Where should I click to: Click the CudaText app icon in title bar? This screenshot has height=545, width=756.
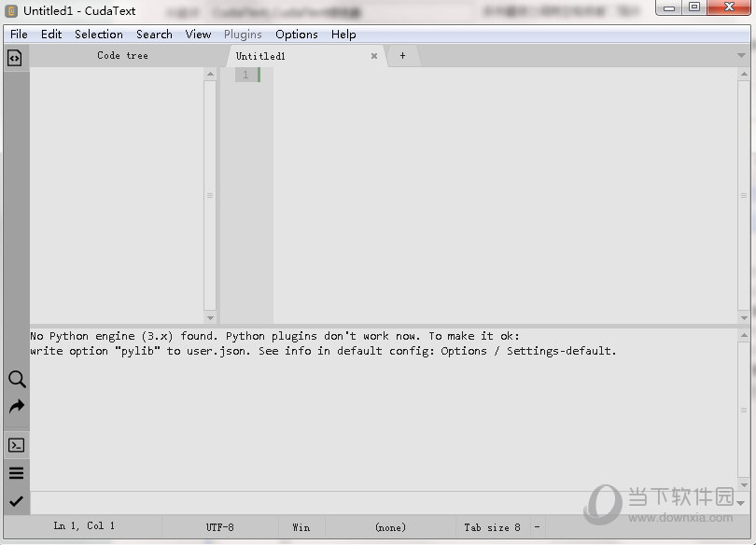[11, 10]
